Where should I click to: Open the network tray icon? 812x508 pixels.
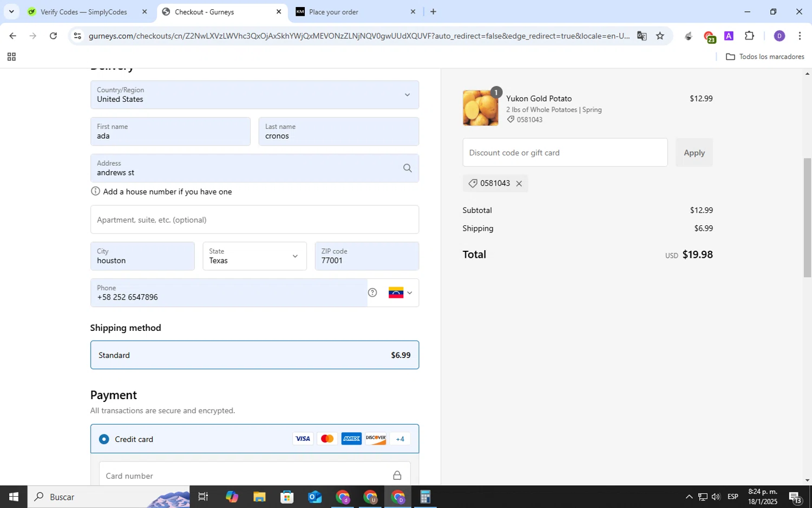702,497
